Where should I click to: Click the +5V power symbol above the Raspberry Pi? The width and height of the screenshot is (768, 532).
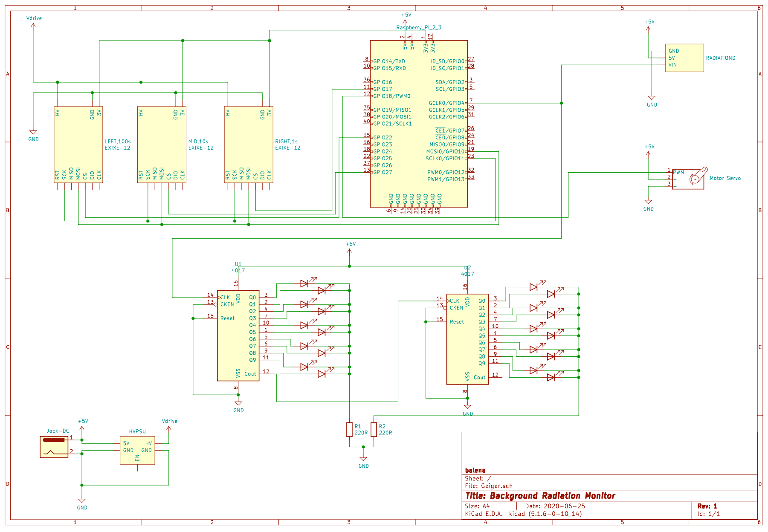(x=406, y=20)
